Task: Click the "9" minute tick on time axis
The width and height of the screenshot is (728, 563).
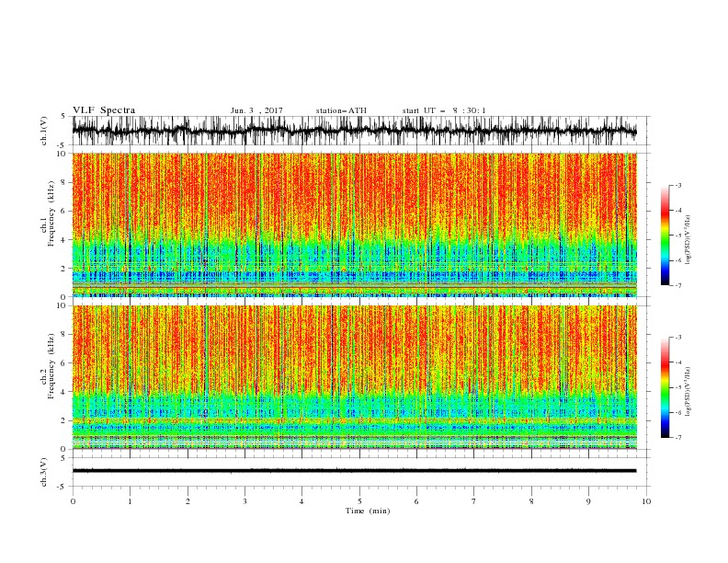Action: (x=588, y=501)
